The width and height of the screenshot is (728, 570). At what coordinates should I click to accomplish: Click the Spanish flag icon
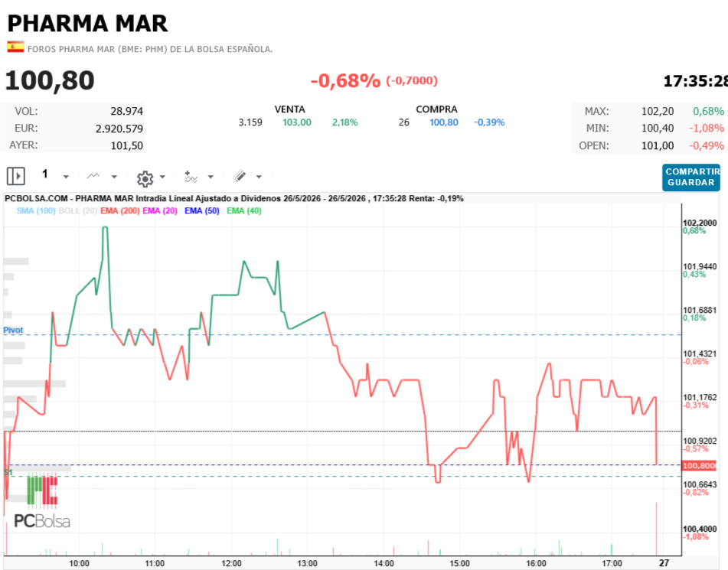click(x=15, y=47)
